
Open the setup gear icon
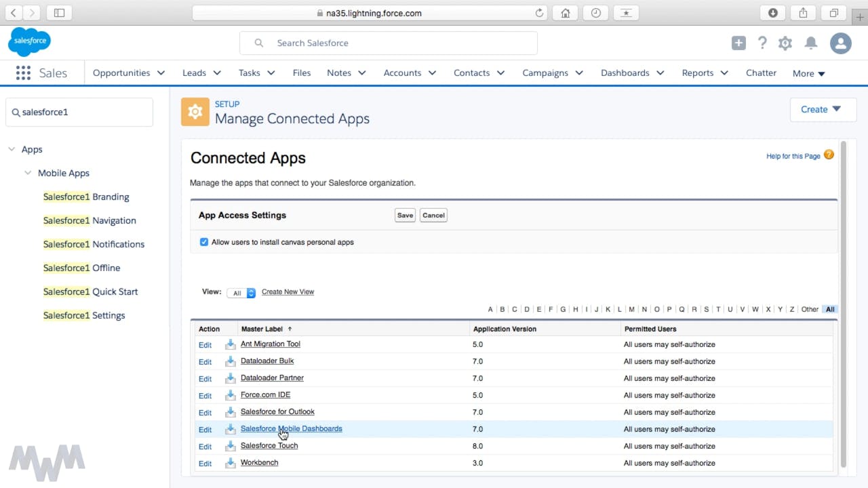pos(785,43)
